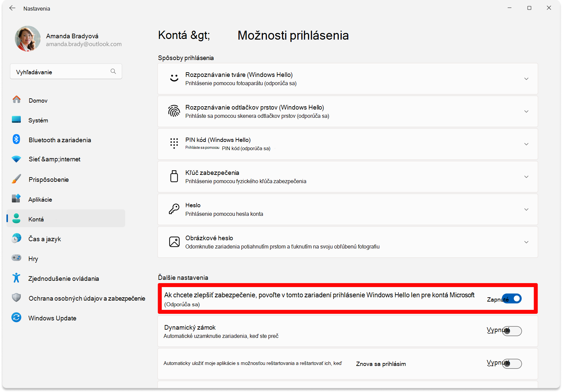Screen dimensions: 562x392
Task: Click Rozpoznávanie tváre (Windows Hello) title
Action: (239, 75)
